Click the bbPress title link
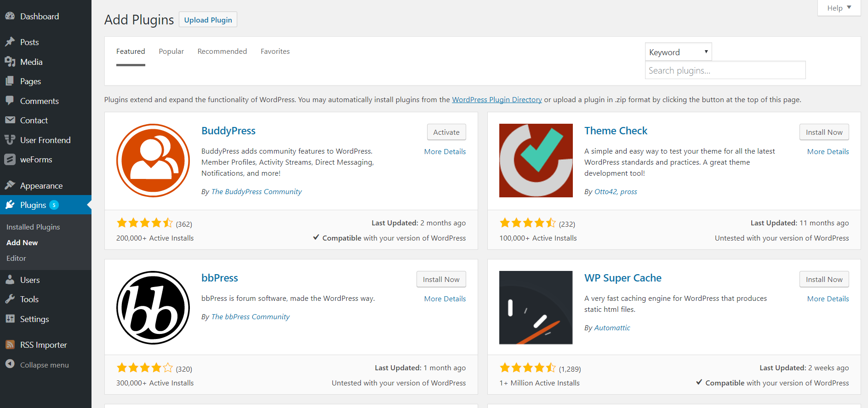Screen dimensions: 868x408 tap(220, 278)
